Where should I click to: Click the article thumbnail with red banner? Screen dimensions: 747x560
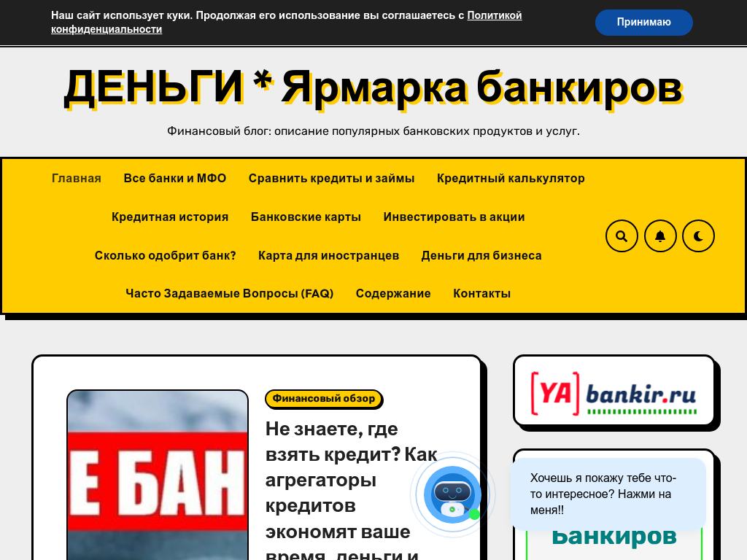point(158,475)
